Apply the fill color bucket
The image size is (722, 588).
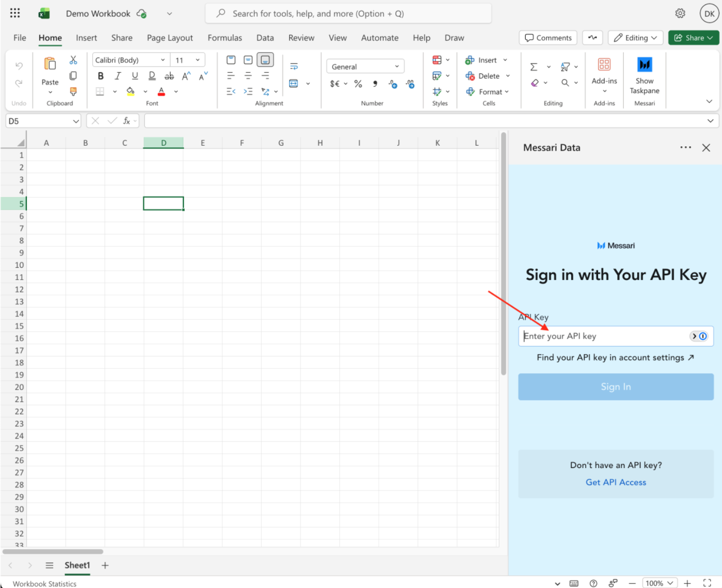click(x=130, y=91)
